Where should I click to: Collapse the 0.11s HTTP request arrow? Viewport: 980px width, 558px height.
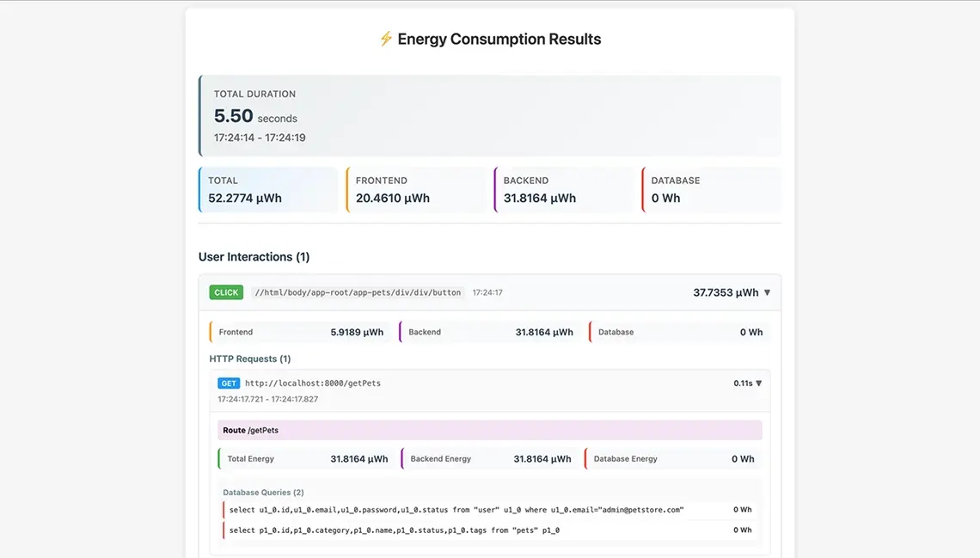point(759,383)
